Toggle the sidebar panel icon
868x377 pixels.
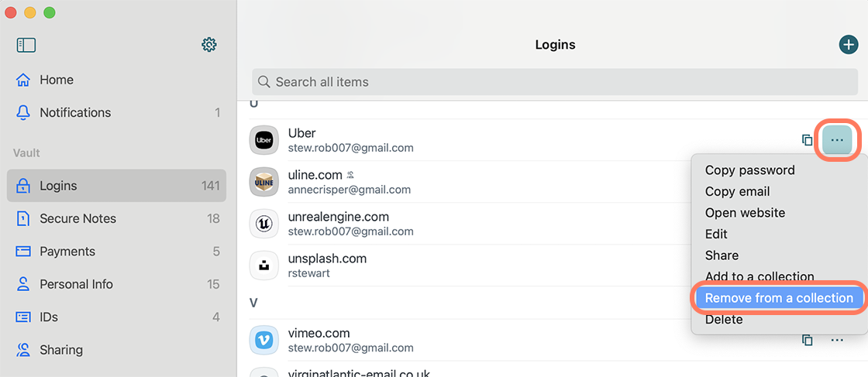click(x=26, y=46)
